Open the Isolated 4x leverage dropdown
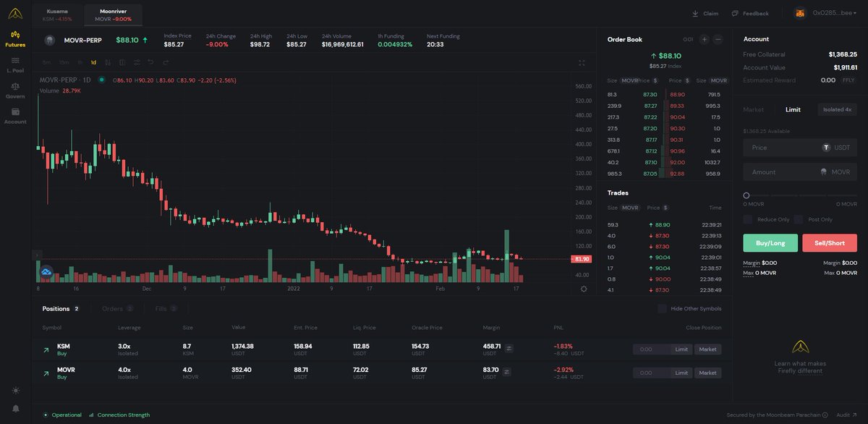Screen dimensions: 868x424 (x=837, y=109)
